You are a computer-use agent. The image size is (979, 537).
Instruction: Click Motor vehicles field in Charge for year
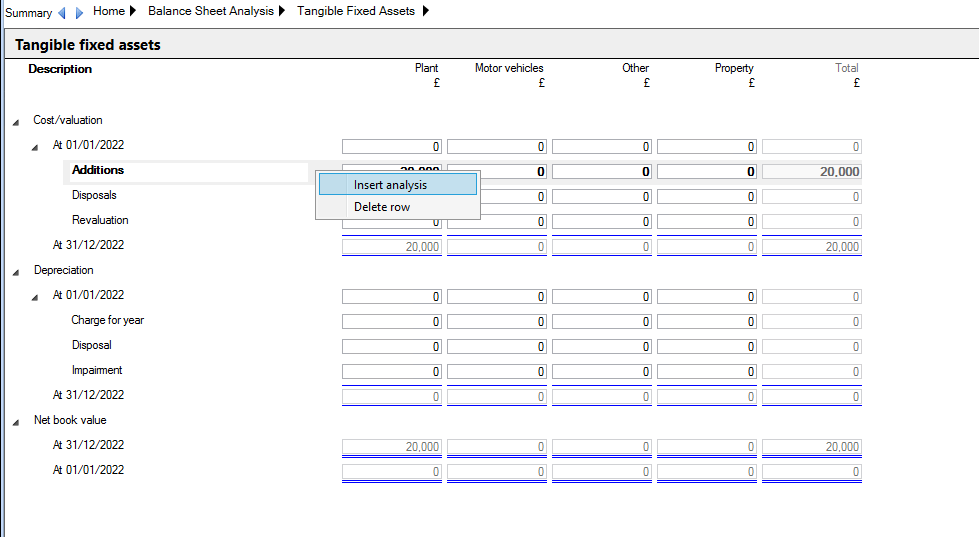(x=497, y=322)
